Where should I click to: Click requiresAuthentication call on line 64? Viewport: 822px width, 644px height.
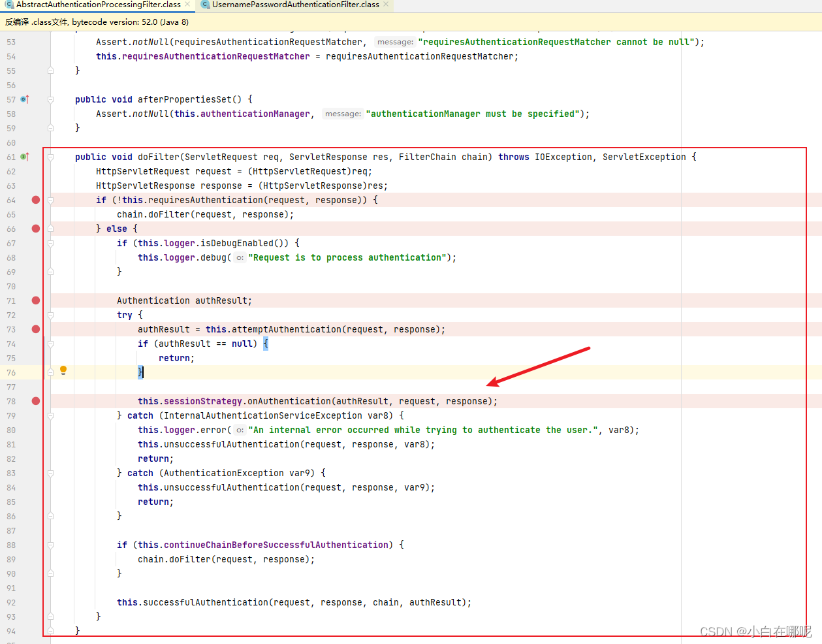[x=205, y=200]
